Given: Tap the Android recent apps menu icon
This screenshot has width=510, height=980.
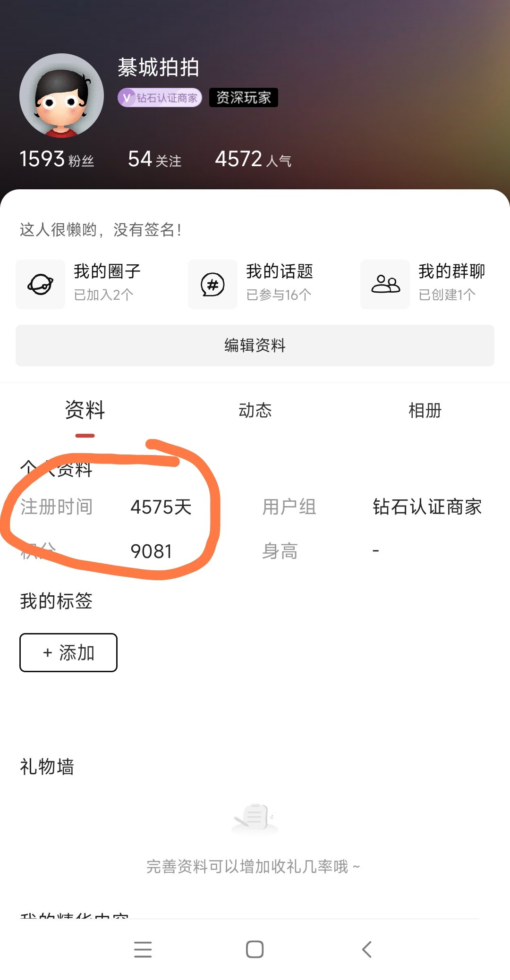Looking at the screenshot, I should [x=143, y=949].
